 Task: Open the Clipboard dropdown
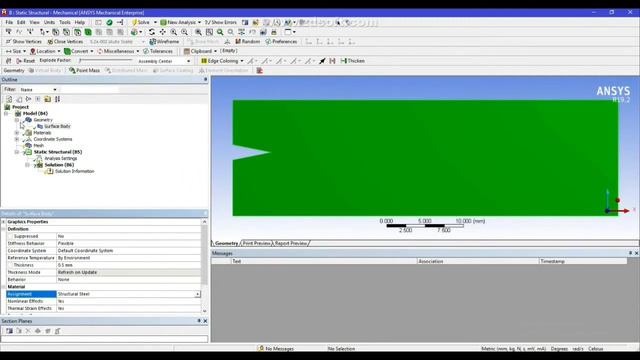click(x=200, y=51)
